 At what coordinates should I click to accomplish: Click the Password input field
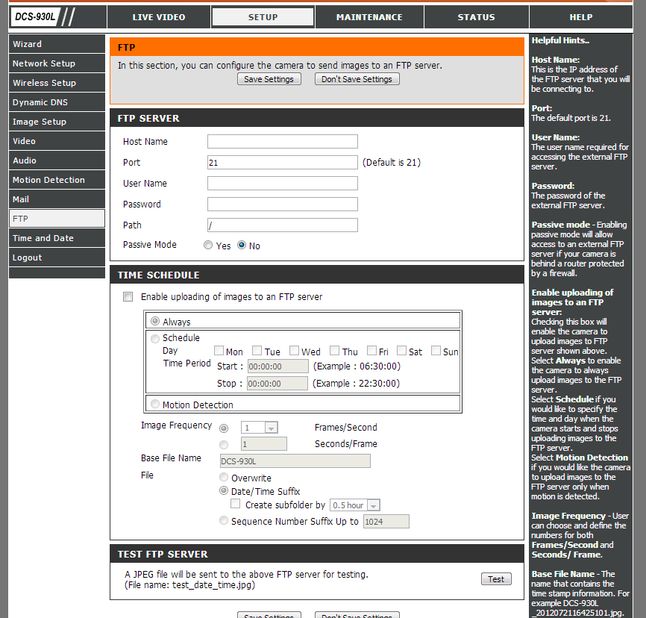pyautogui.click(x=282, y=204)
